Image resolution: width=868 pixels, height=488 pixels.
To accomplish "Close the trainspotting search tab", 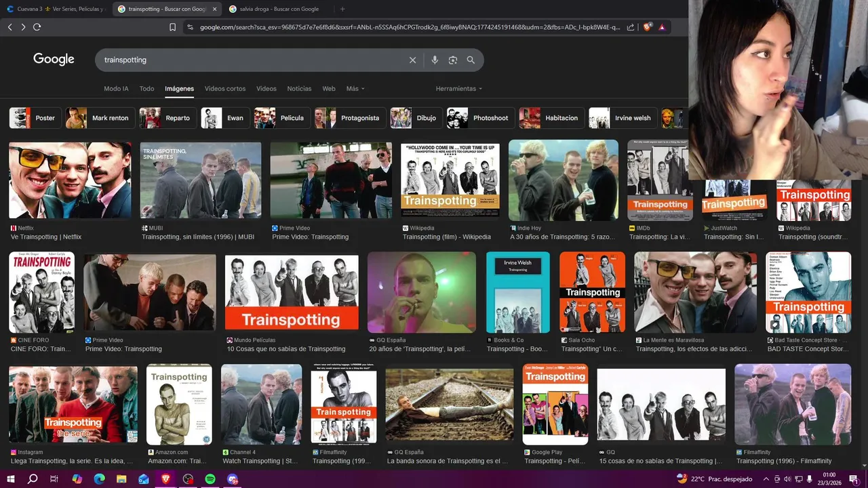I will click(x=215, y=9).
